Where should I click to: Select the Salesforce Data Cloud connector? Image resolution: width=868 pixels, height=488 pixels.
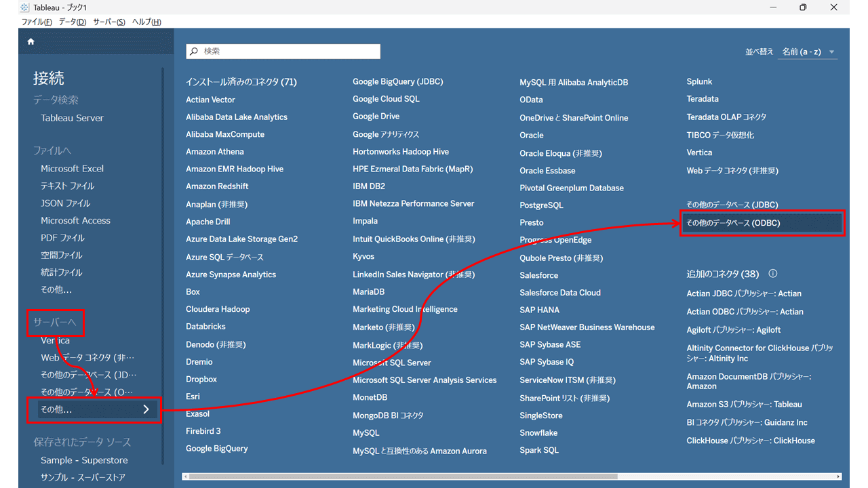click(x=560, y=293)
